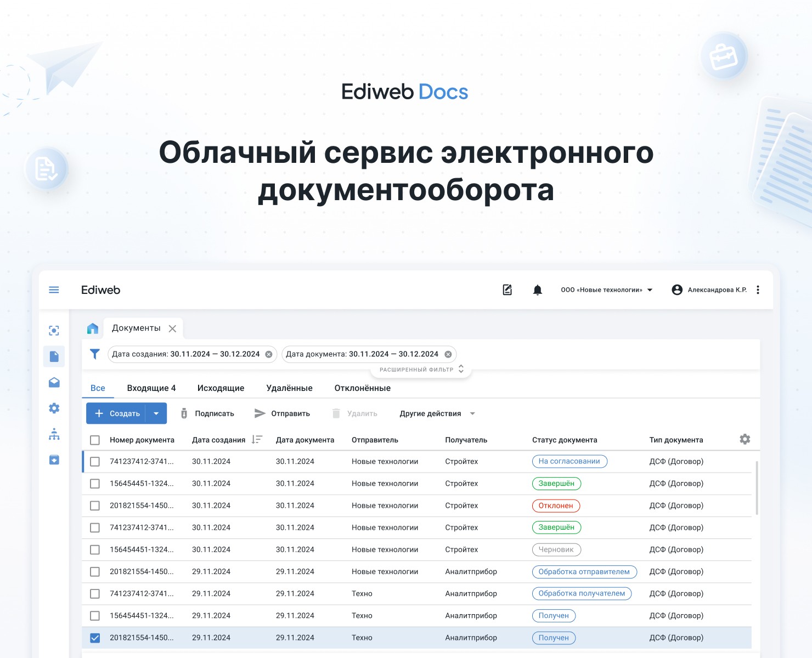Click the Подписать sign icon
Image resolution: width=812 pixels, height=658 pixels.
(184, 413)
